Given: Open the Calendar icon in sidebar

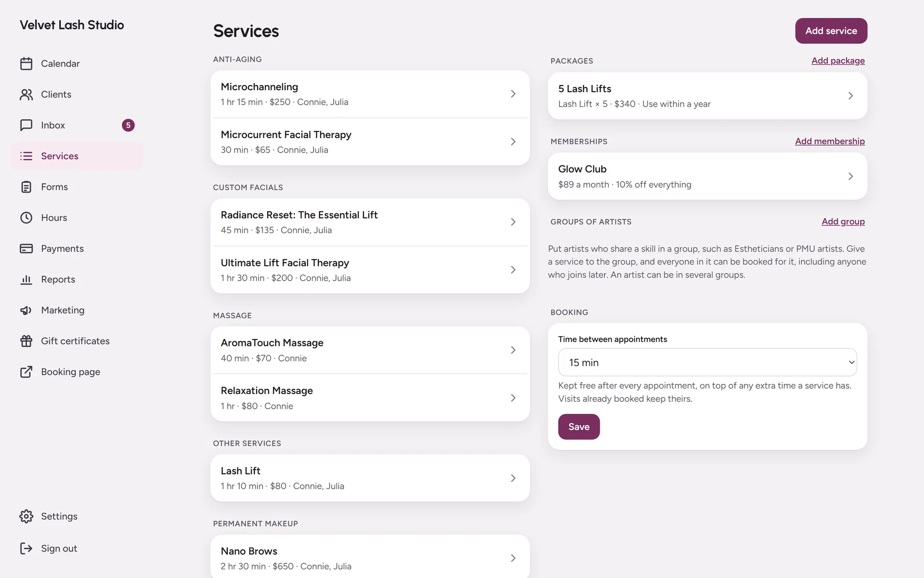Looking at the screenshot, I should pyautogui.click(x=26, y=63).
